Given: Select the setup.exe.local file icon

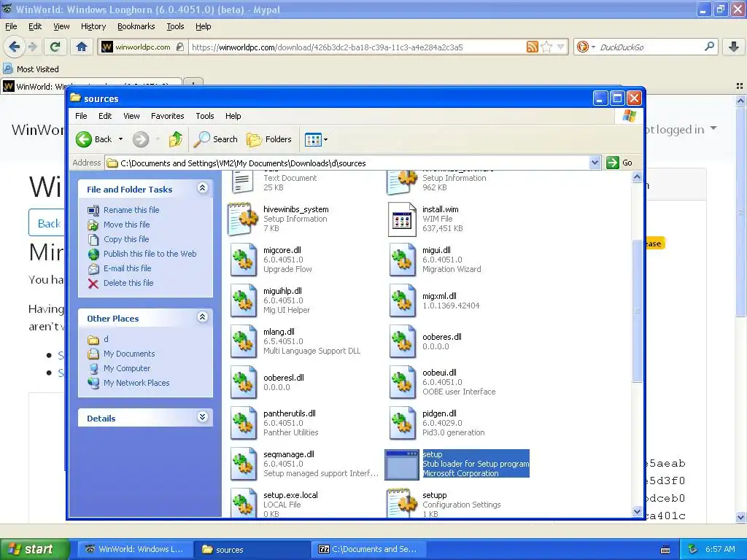Looking at the screenshot, I should (244, 502).
